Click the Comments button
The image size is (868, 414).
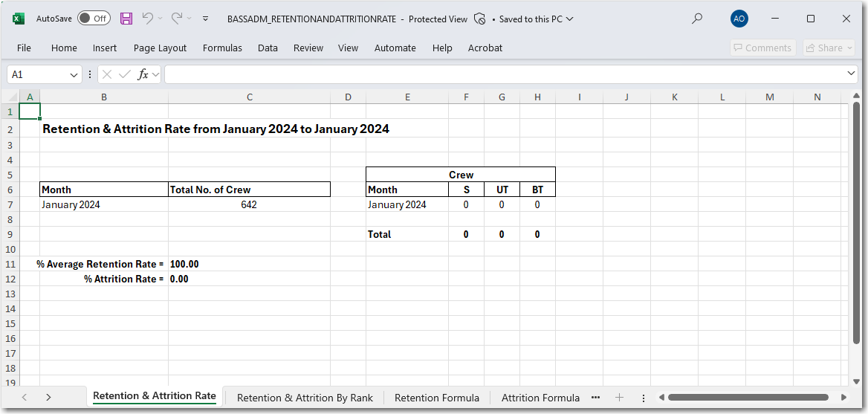click(762, 48)
